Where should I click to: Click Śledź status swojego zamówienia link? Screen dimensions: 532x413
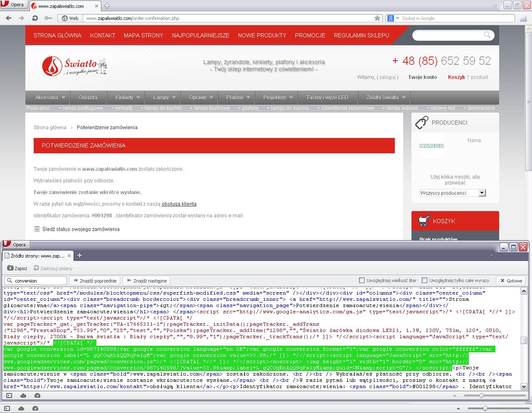[81, 229]
